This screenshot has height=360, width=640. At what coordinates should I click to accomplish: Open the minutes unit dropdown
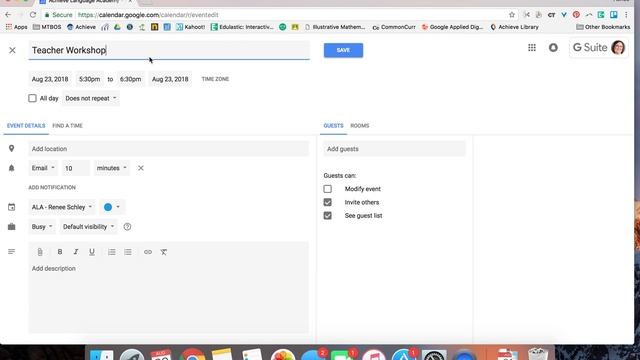click(x=111, y=168)
